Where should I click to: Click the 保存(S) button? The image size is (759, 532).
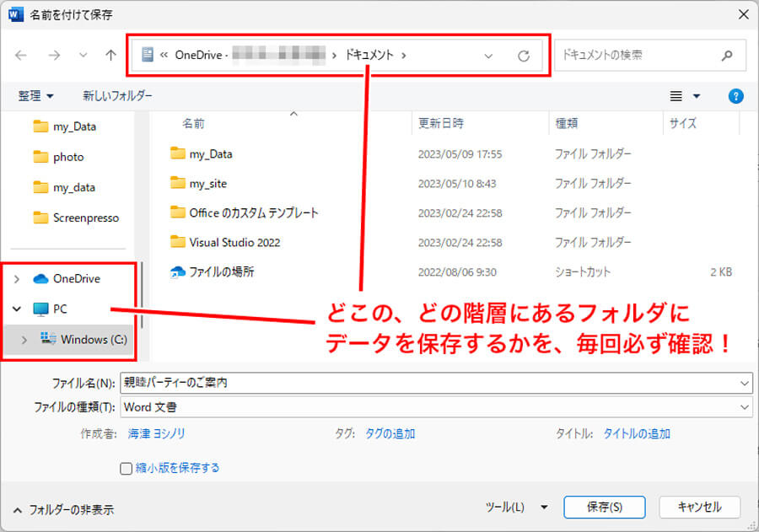605,508
